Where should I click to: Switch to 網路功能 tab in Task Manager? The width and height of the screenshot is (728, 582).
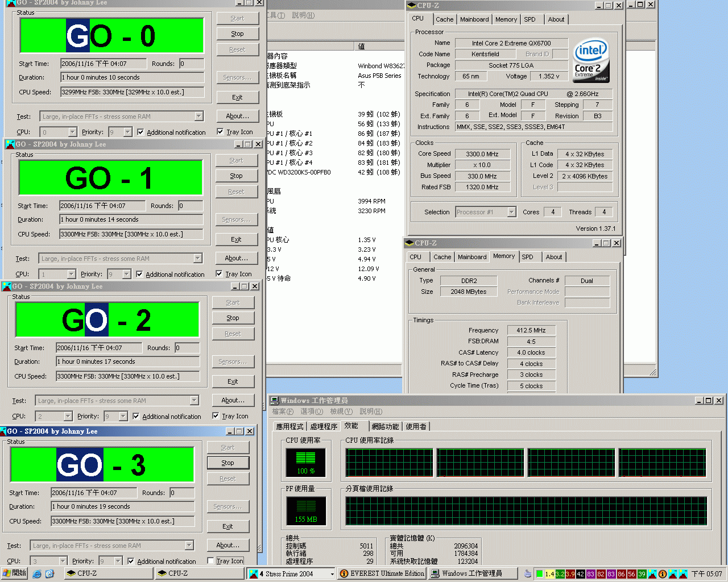click(x=385, y=426)
